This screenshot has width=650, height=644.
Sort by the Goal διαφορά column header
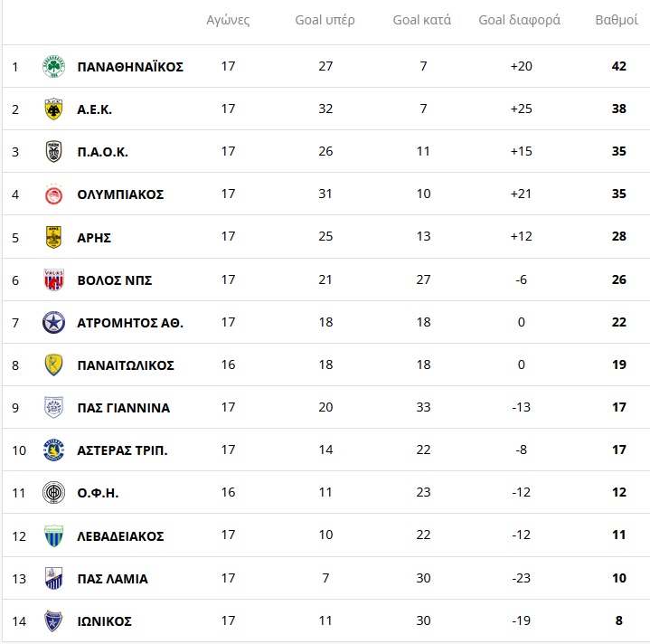tap(520, 20)
